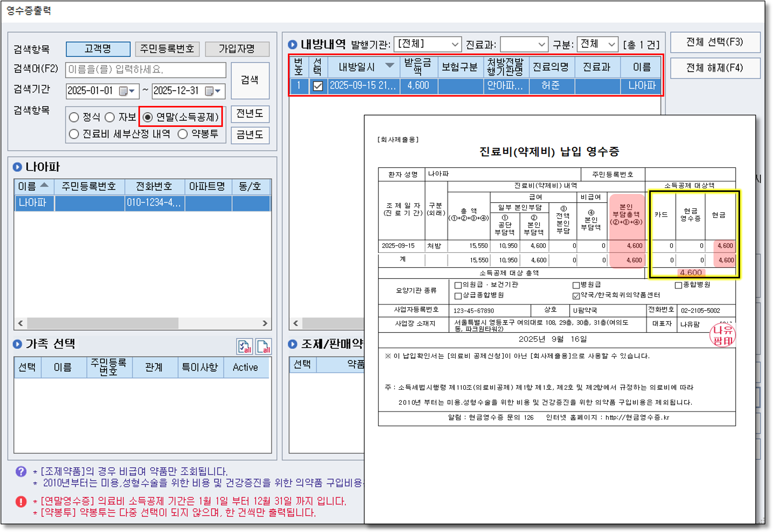Select the 연말(소득공제) radio option
The height and width of the screenshot is (532, 773).
148,117
